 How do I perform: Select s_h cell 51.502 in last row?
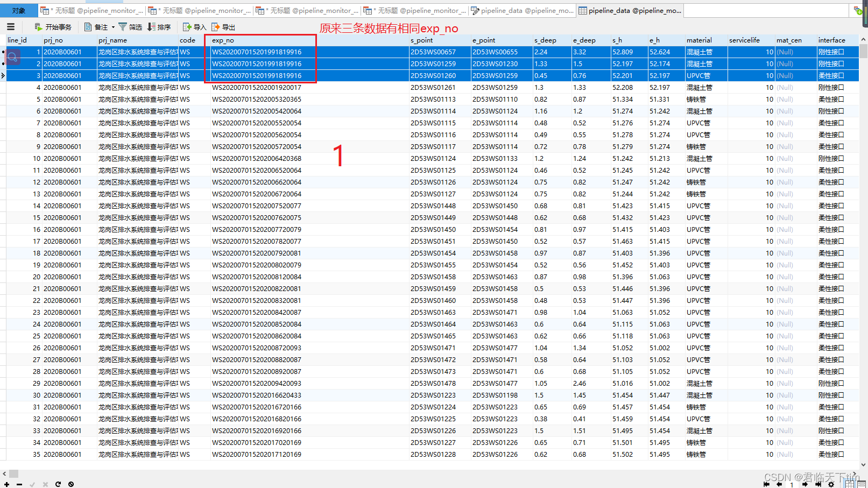(x=629, y=455)
